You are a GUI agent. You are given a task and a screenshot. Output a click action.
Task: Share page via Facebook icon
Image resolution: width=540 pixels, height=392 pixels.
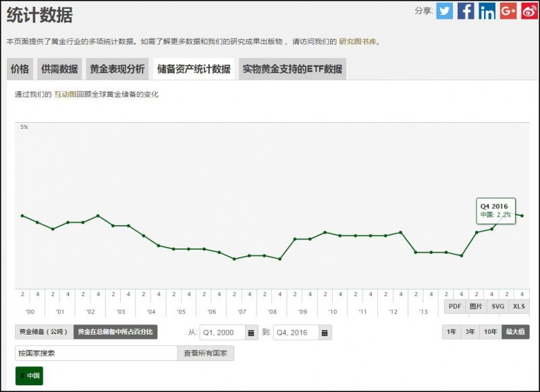(466, 11)
